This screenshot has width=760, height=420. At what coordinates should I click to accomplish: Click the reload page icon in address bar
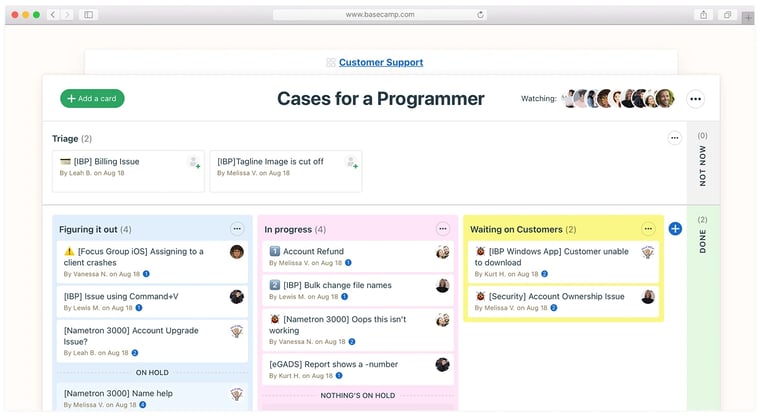click(481, 15)
